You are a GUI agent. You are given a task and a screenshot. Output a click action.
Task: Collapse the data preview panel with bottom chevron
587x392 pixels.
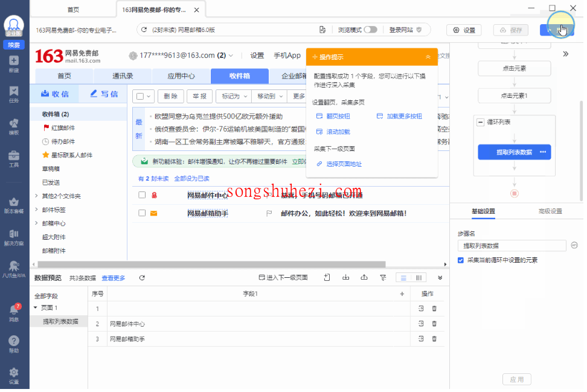point(440,278)
